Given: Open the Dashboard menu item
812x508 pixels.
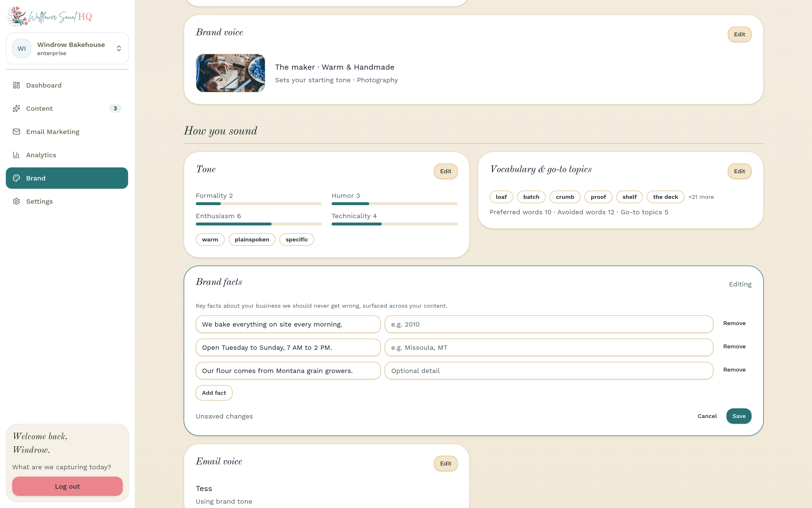Looking at the screenshot, I should point(67,85).
